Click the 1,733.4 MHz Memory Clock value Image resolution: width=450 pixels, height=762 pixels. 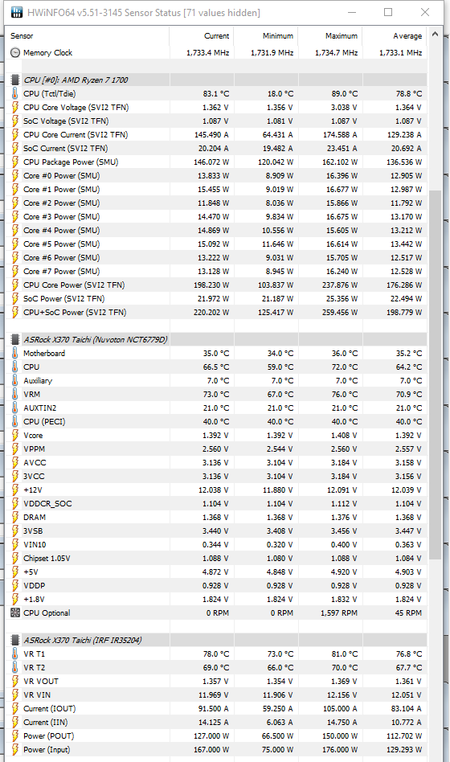(x=208, y=52)
